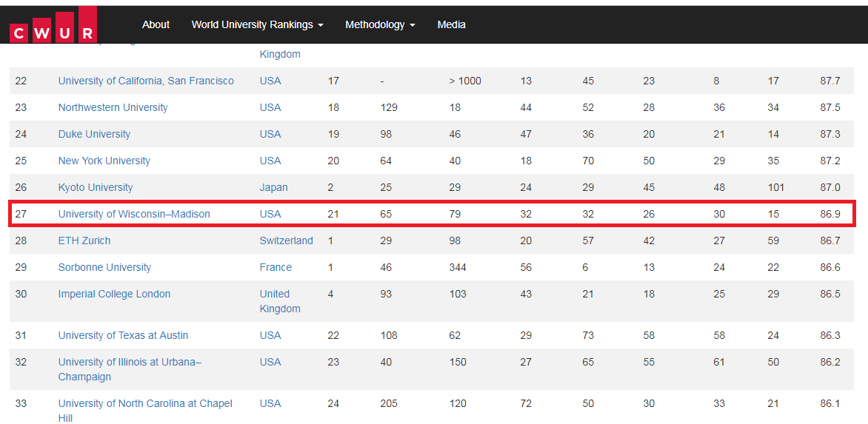868x424 pixels.
Task: Open University of Wisconsin–Madison link
Action: tap(134, 213)
